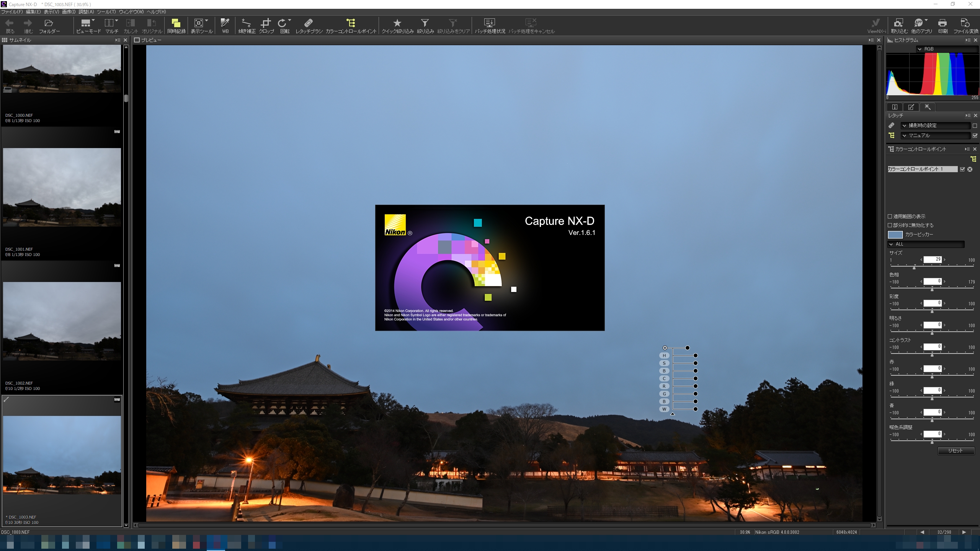Open the マニュアル dropdown
This screenshot has width=980, height=551.
[936, 135]
